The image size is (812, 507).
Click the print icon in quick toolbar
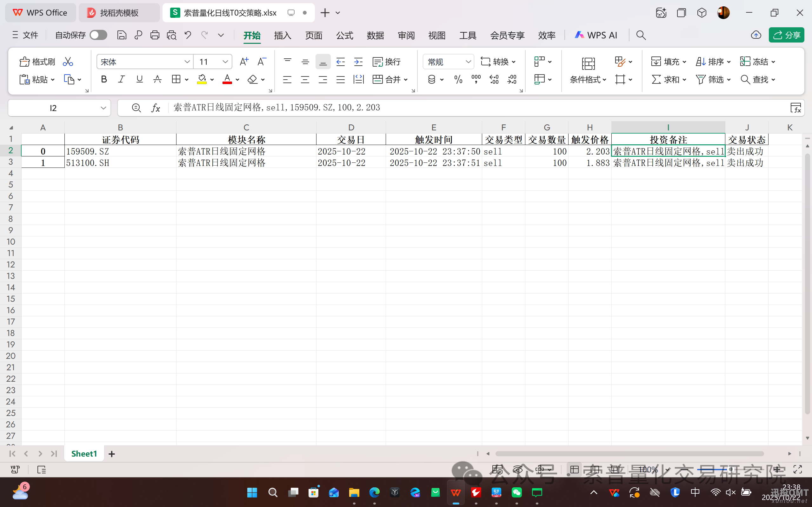click(155, 35)
